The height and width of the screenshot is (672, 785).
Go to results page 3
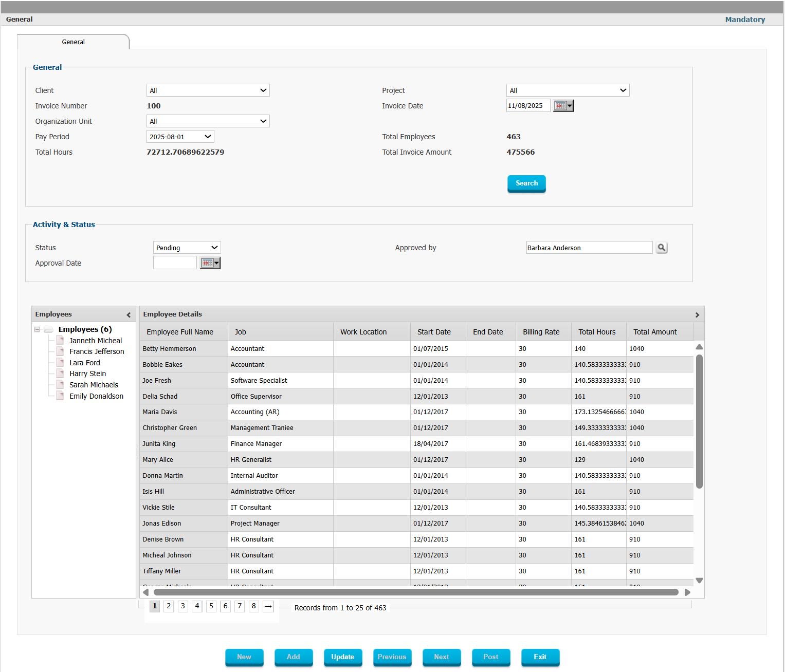(183, 606)
